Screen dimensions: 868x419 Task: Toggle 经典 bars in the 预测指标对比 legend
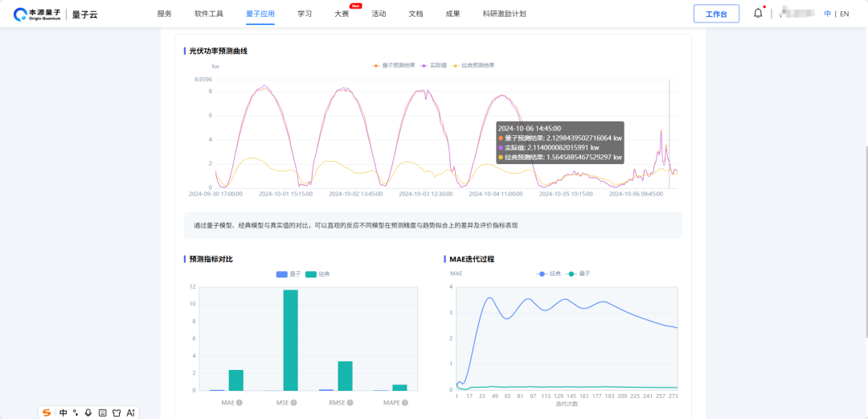click(x=317, y=274)
